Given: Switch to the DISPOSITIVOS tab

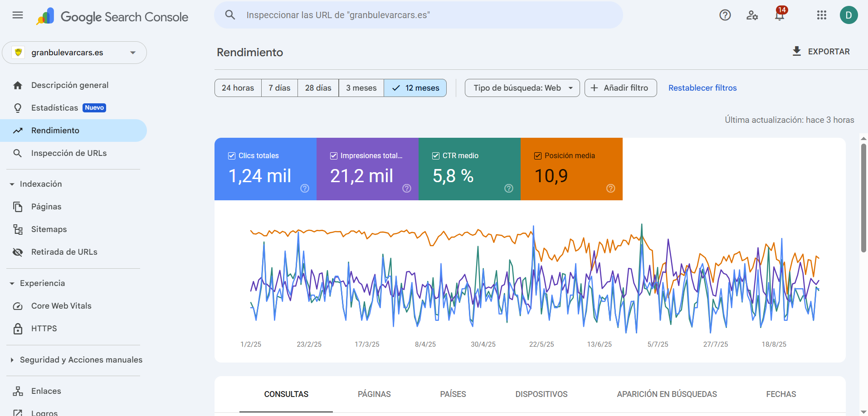Looking at the screenshot, I should point(541,394).
